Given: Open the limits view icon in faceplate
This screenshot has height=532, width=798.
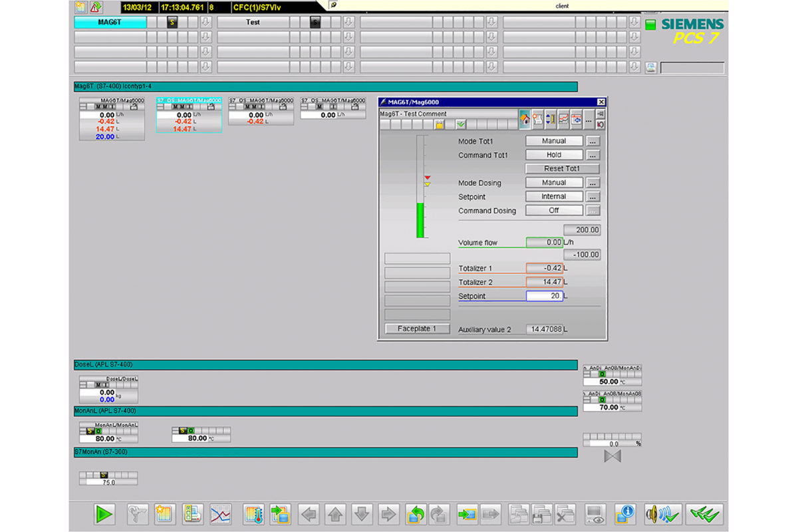Looking at the screenshot, I should pos(550,120).
